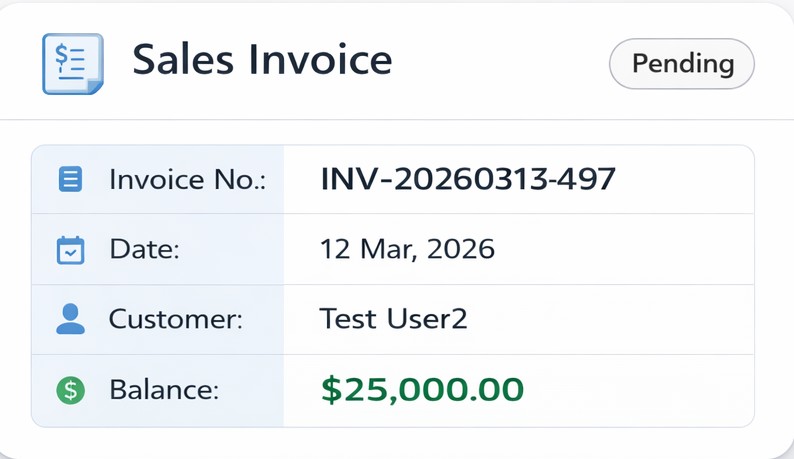Click the Invoice No. label

[187, 180]
